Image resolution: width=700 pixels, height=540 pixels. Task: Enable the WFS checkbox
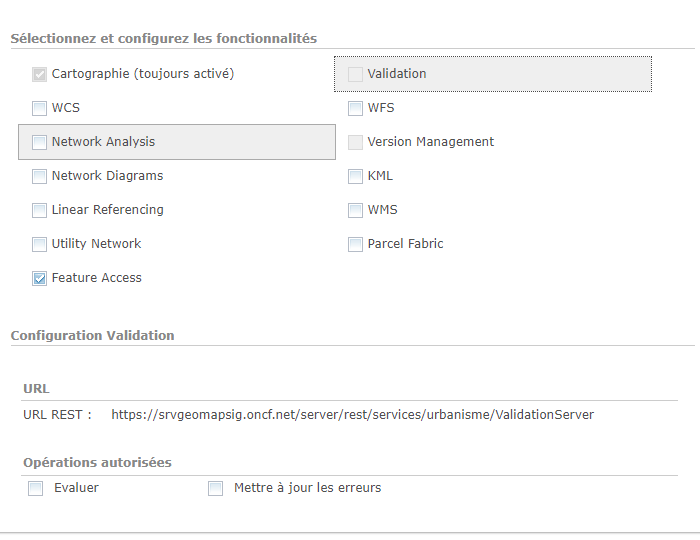click(x=355, y=108)
